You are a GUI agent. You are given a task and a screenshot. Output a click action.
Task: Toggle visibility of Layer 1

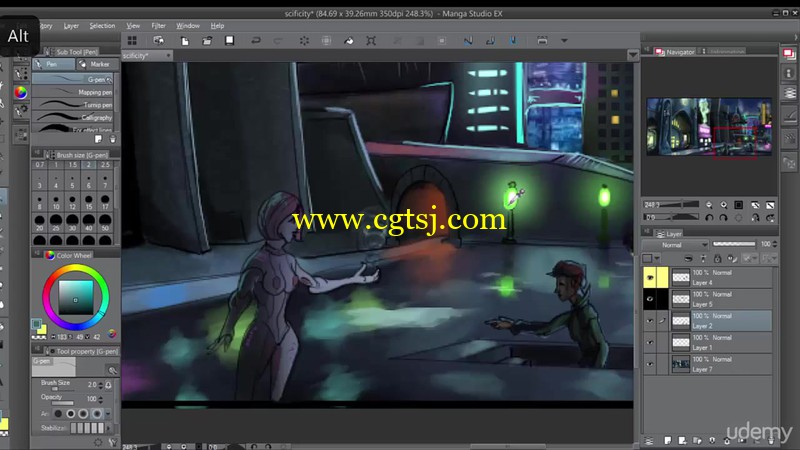tap(649, 342)
